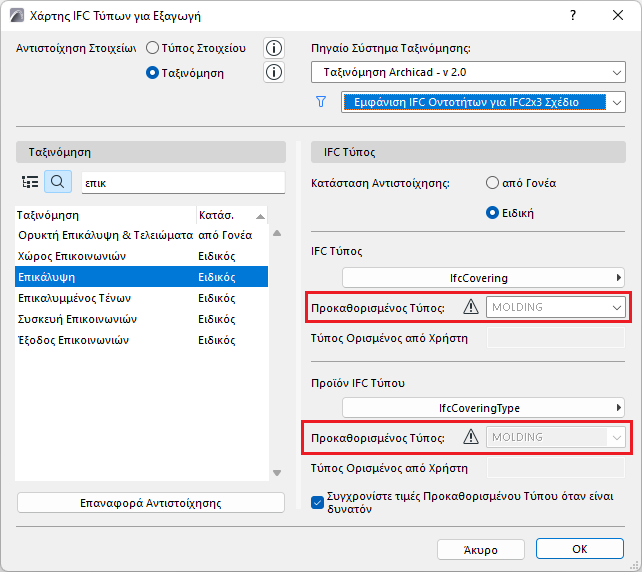Select Συσκευή Επικοινωνιών list row
The width and height of the screenshot is (642, 572).
coord(77,319)
